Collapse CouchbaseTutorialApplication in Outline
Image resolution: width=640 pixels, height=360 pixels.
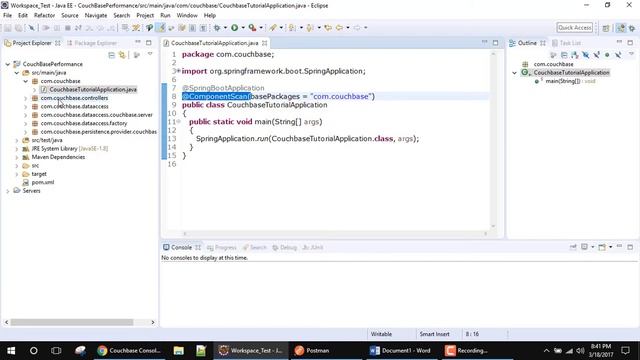(514, 73)
